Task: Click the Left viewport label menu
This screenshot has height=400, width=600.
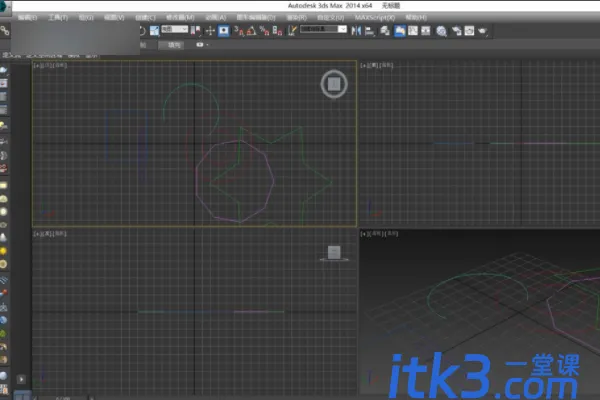Action: pos(50,233)
